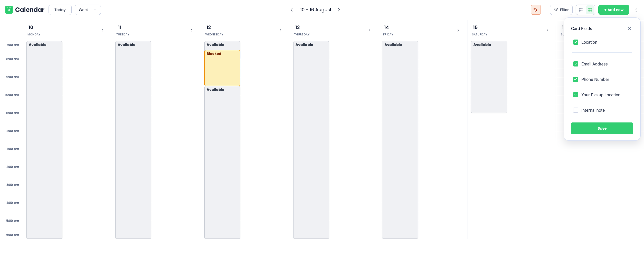Uncheck the Phone Number checkbox
Screen dimensions: 644x267
click(576, 79)
